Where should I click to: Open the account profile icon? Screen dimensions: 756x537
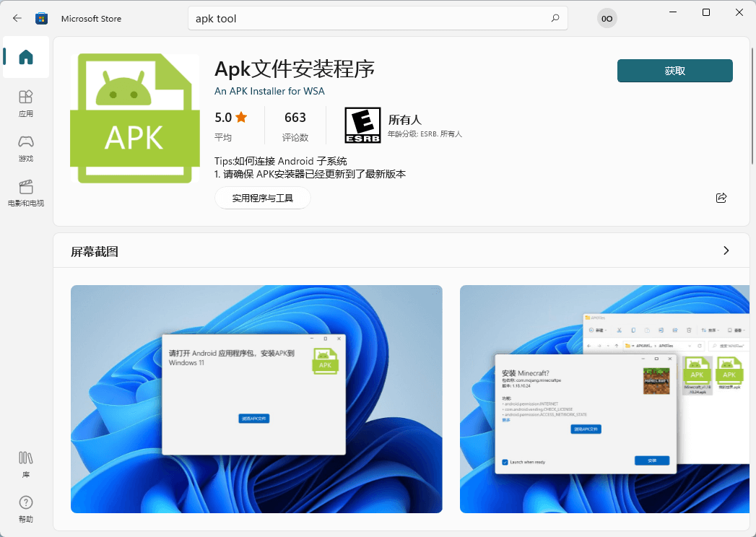pos(607,18)
